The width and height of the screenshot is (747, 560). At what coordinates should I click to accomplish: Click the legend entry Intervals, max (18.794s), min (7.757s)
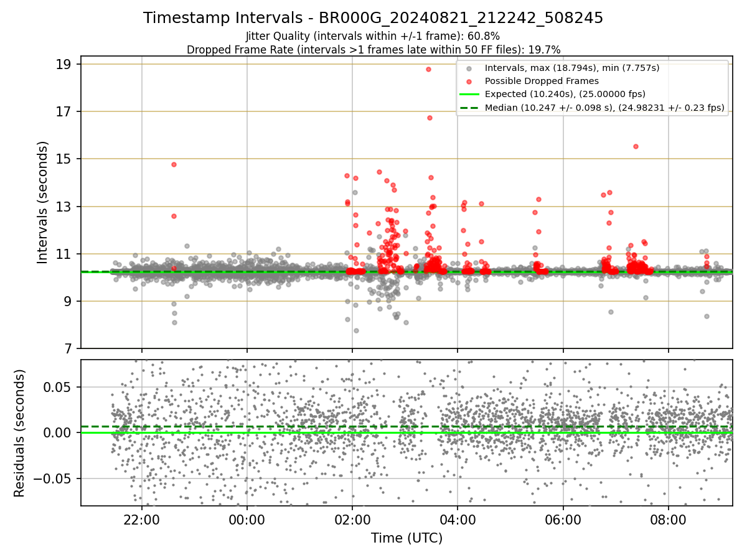[x=572, y=68]
